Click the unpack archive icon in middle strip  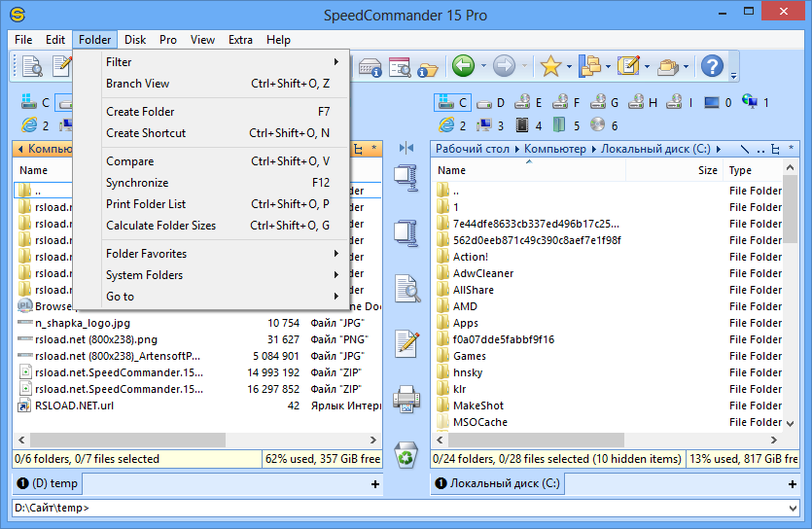pos(406,233)
